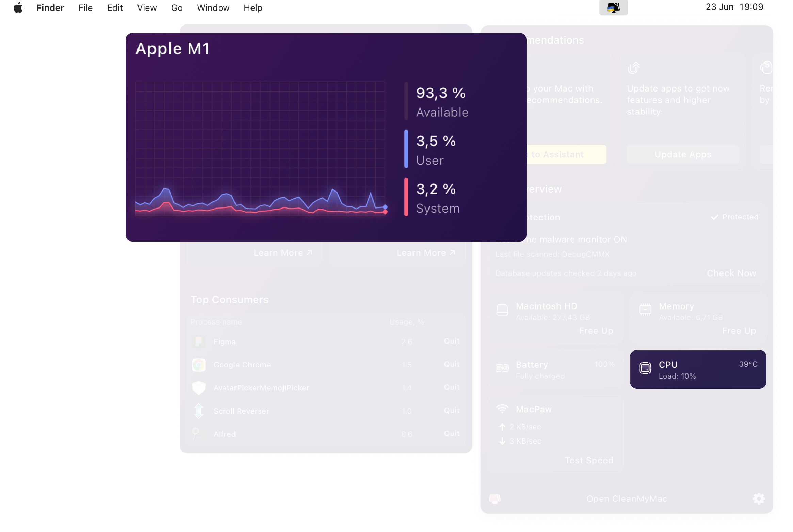Free Up Memory

point(739,331)
